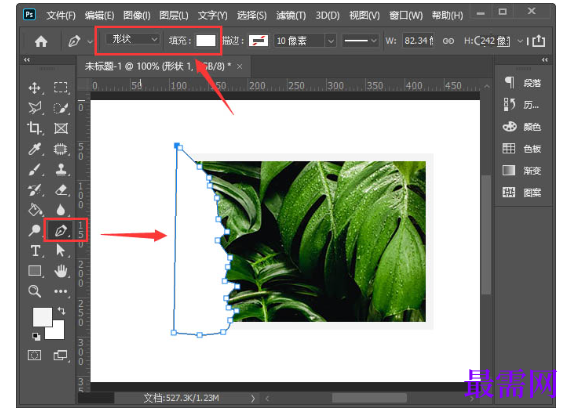Image resolution: width=576 pixels, height=415 pixels.
Task: Open the 渐变 Gradients panel
Action: coord(522,170)
